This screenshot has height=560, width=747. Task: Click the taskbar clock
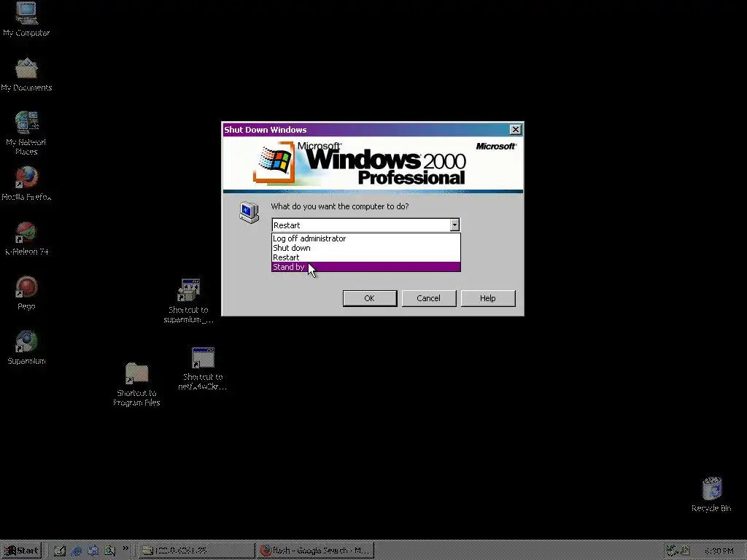click(x=719, y=551)
